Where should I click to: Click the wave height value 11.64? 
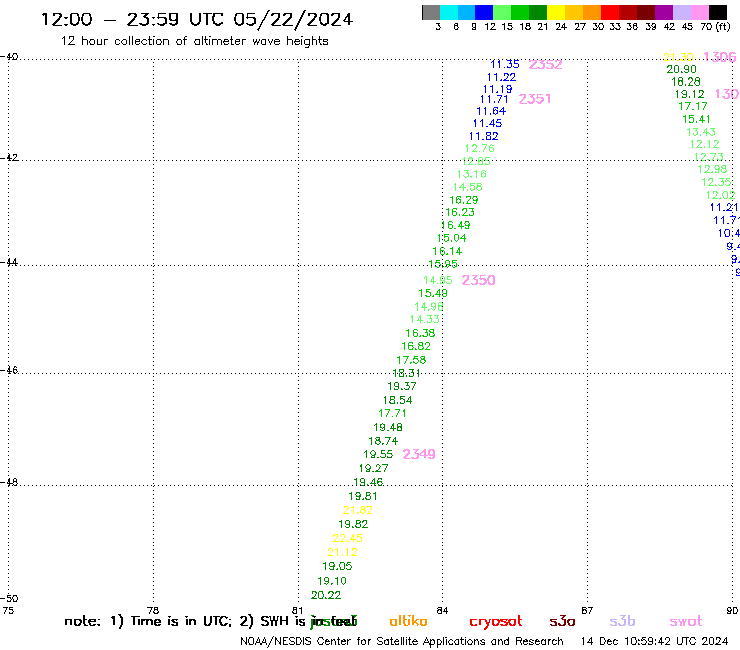491,111
